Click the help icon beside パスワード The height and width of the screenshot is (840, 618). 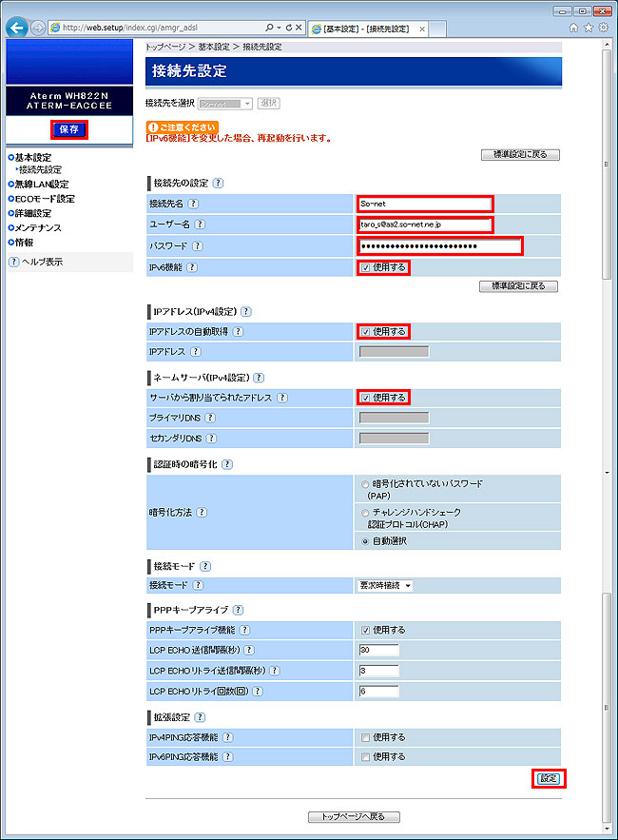[x=193, y=246]
